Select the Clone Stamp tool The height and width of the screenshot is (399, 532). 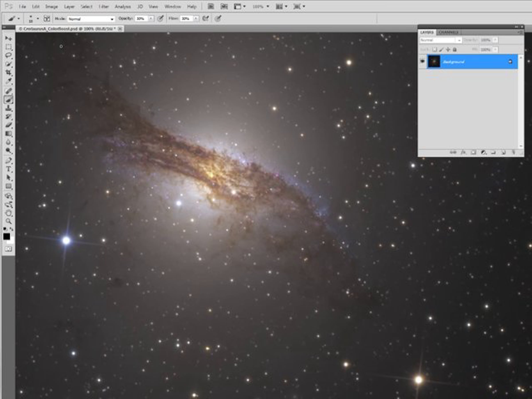click(8, 108)
